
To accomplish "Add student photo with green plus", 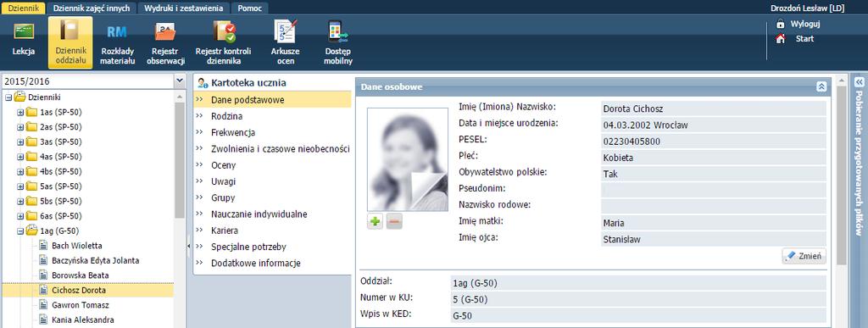I will (x=376, y=222).
